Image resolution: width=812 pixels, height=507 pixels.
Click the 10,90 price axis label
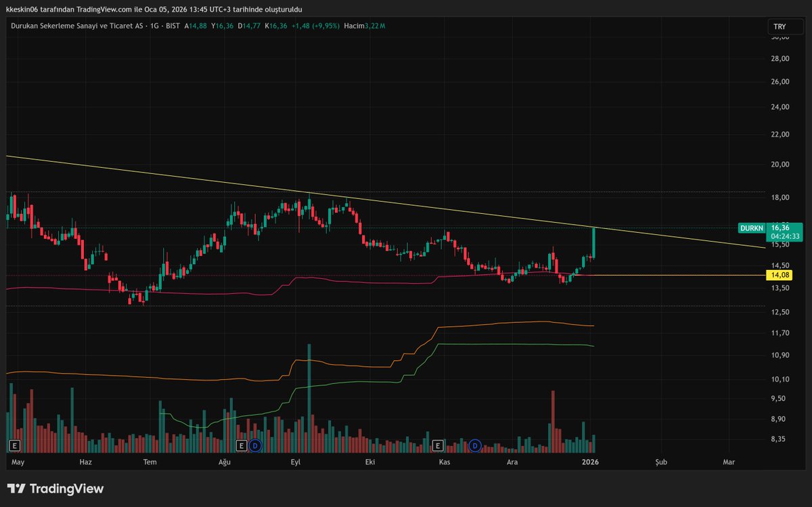point(780,355)
